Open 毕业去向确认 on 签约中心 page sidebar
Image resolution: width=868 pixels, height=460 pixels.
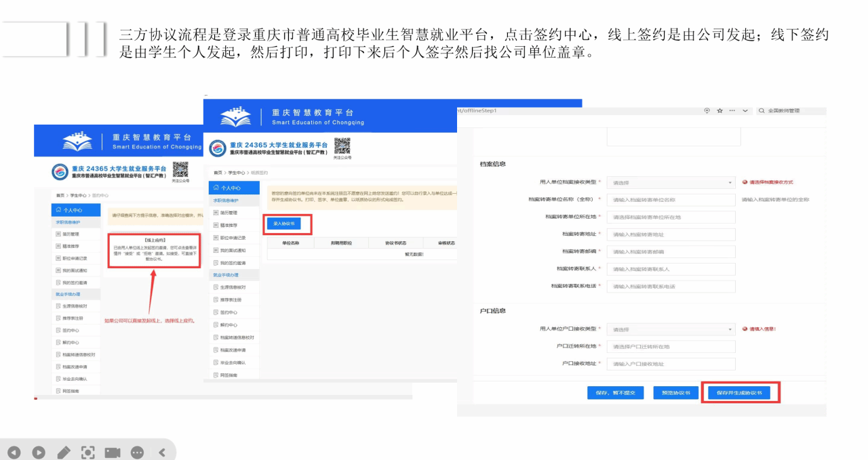pos(76,379)
